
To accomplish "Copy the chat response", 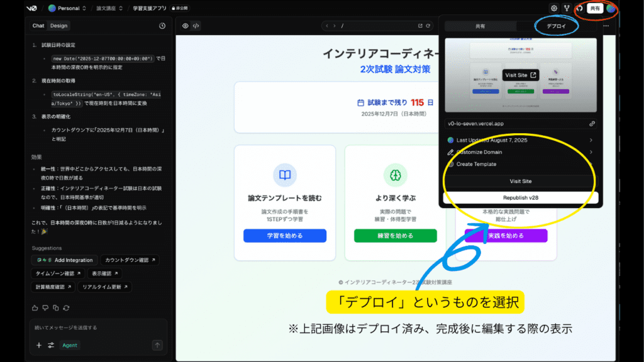I will point(56,307).
